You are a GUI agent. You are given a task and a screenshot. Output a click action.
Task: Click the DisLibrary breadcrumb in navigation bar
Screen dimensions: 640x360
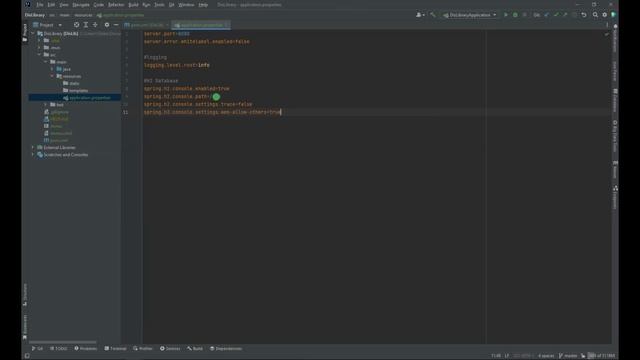(x=35, y=15)
